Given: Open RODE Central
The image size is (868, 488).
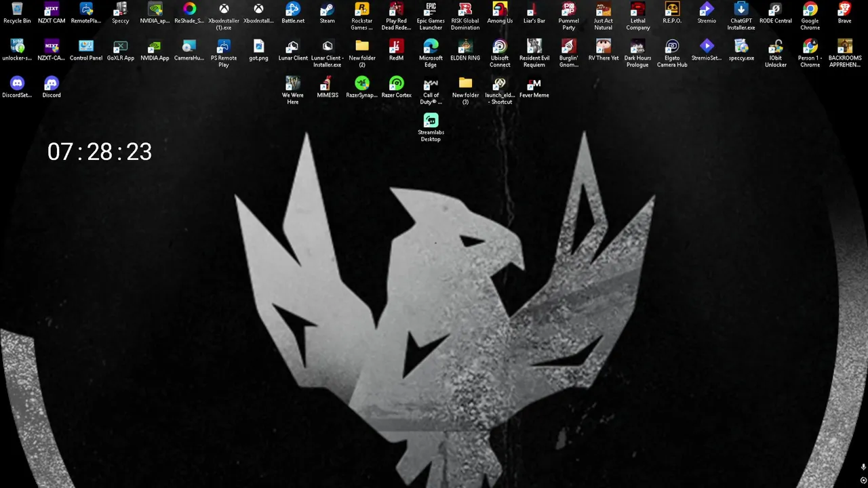Looking at the screenshot, I should 776,13.
